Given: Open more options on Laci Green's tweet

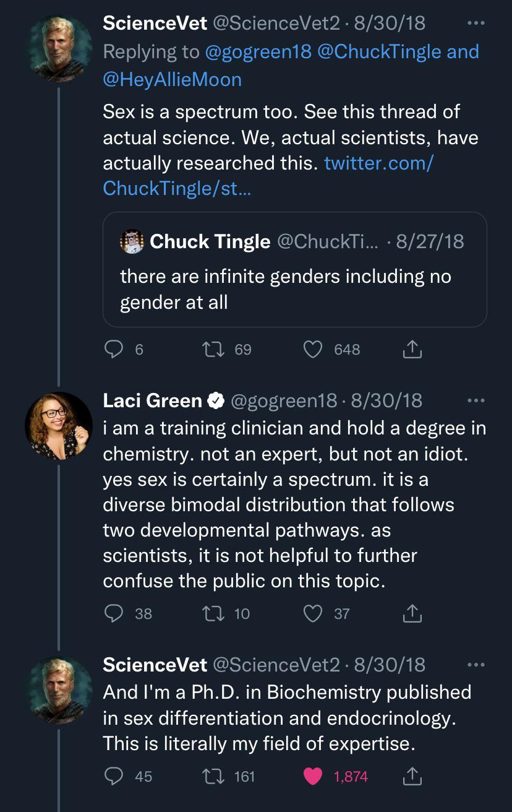Looking at the screenshot, I should coord(476,400).
